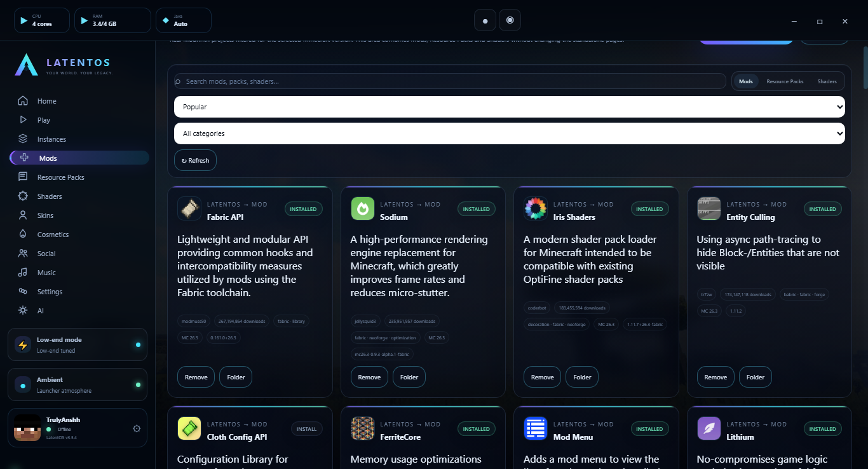868x469 pixels.
Task: Click the Iris Shaders mod icon
Action: tap(536, 209)
